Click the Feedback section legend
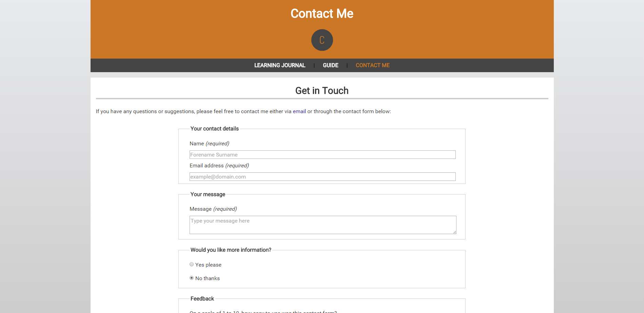 tap(202, 299)
